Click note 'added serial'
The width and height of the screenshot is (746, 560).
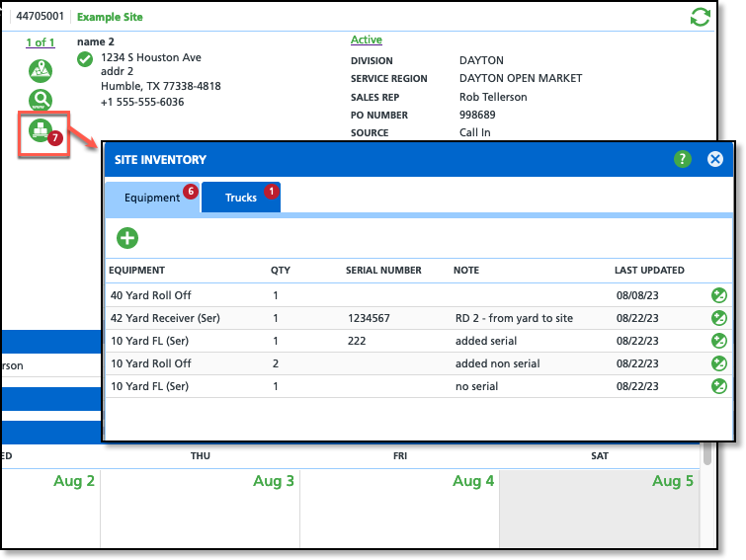tap(486, 341)
